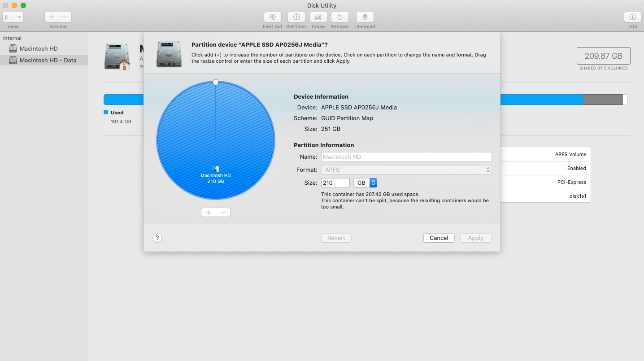Open the Info toolbar button
Image resolution: width=644 pixels, height=361 pixels.
(x=632, y=17)
